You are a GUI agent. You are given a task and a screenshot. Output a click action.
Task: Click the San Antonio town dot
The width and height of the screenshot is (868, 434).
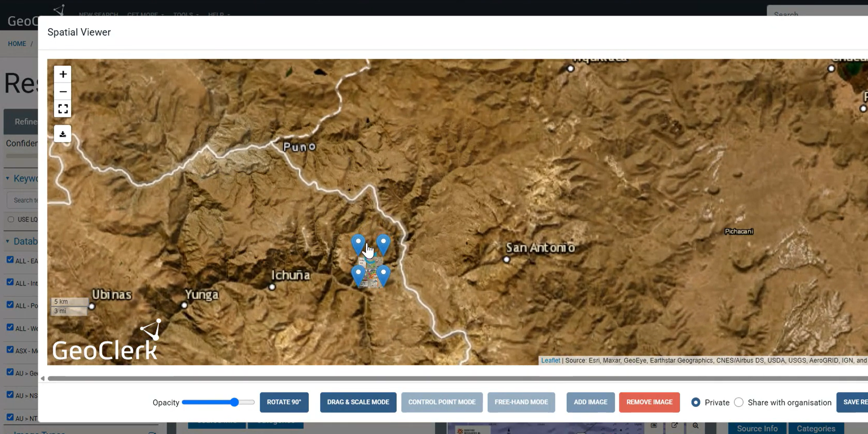point(507,259)
